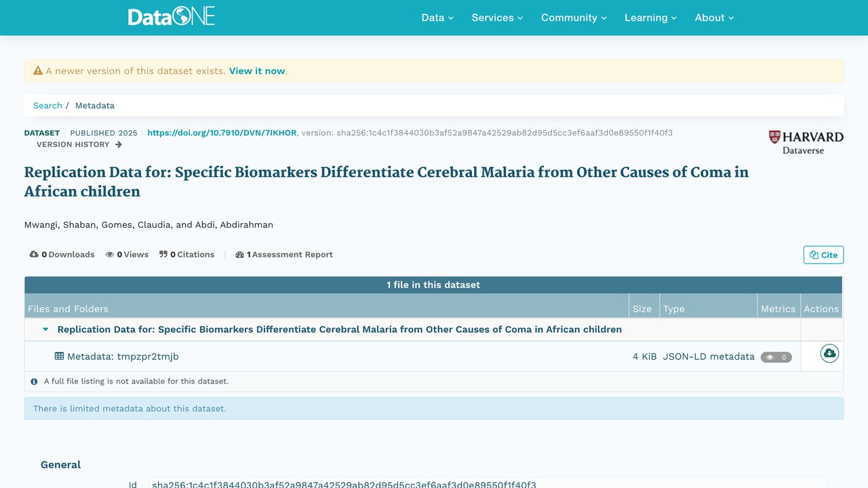Expand the Learning menu
The height and width of the screenshot is (488, 868).
click(650, 18)
